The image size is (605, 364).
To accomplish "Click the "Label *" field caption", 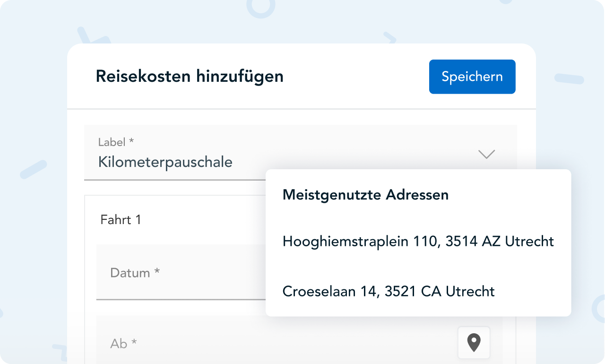I will (116, 142).
